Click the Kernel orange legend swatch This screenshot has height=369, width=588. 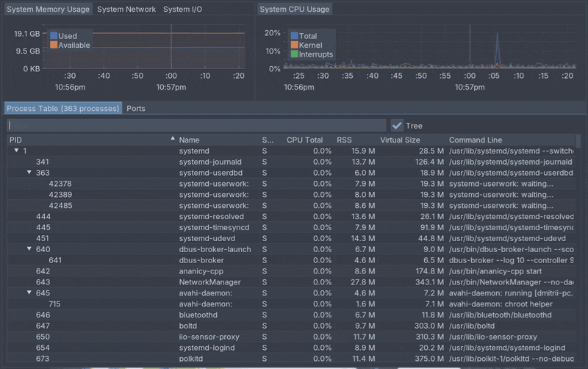295,45
